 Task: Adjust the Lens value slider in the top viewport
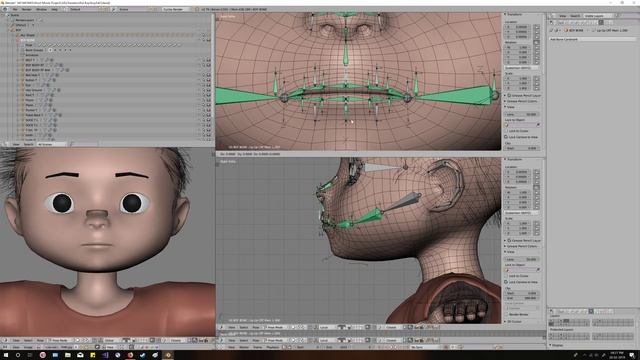pos(522,115)
